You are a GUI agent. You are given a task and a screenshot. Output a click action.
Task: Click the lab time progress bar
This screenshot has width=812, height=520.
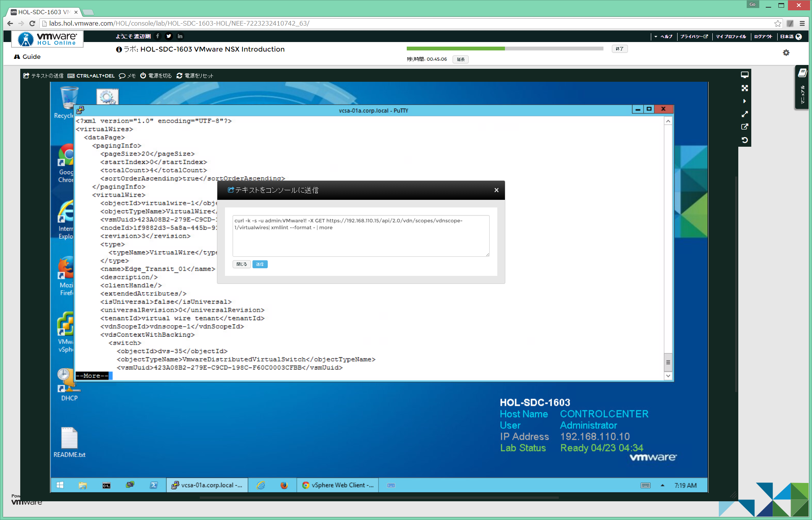tap(505, 49)
